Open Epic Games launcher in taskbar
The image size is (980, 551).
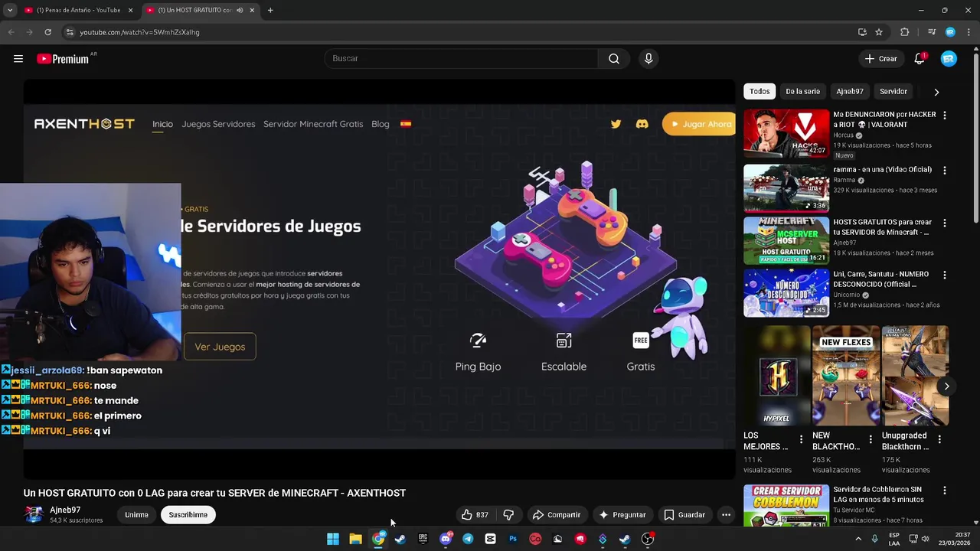point(423,539)
